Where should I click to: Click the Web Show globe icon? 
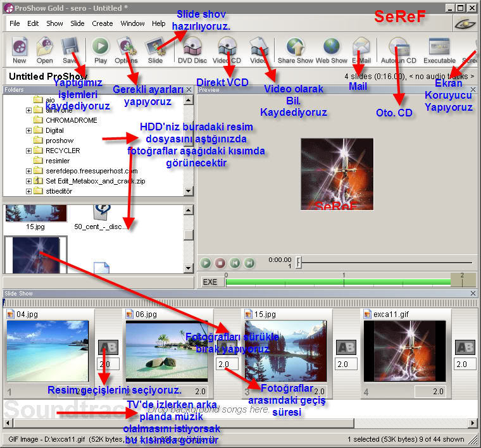(331, 50)
